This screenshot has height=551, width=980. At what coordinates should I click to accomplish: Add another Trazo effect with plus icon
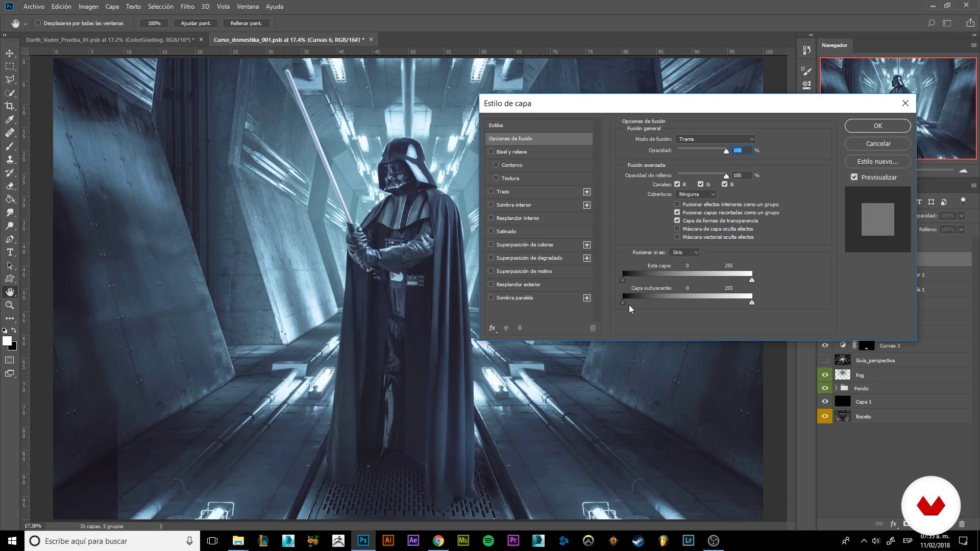point(587,192)
